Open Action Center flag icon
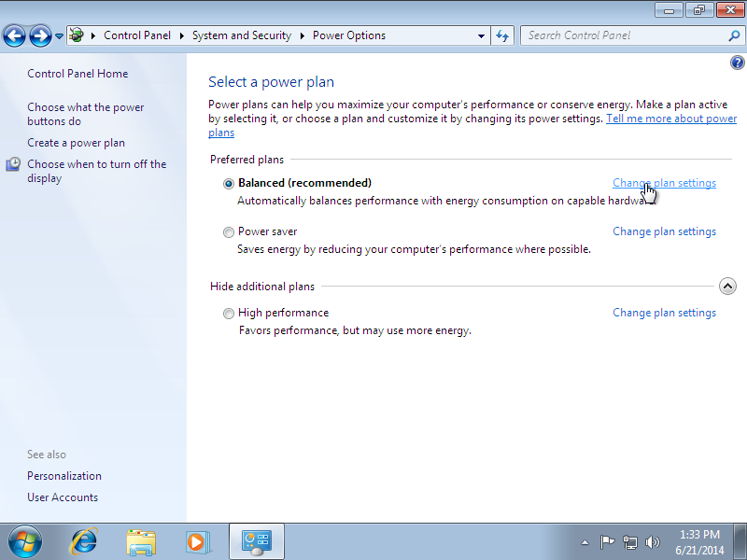Image resolution: width=747 pixels, height=560 pixels. click(607, 542)
